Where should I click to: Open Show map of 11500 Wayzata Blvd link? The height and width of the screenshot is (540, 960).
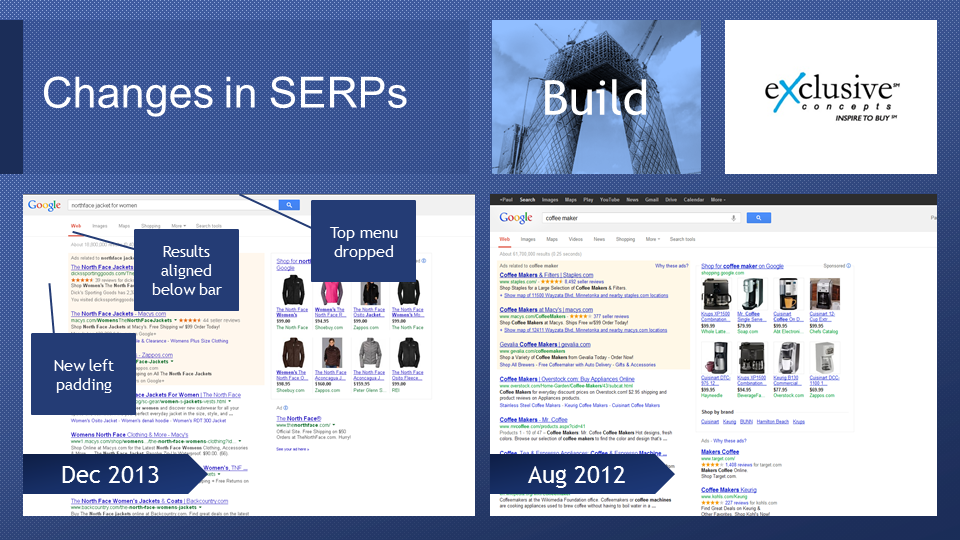pyautogui.click(x=586, y=295)
